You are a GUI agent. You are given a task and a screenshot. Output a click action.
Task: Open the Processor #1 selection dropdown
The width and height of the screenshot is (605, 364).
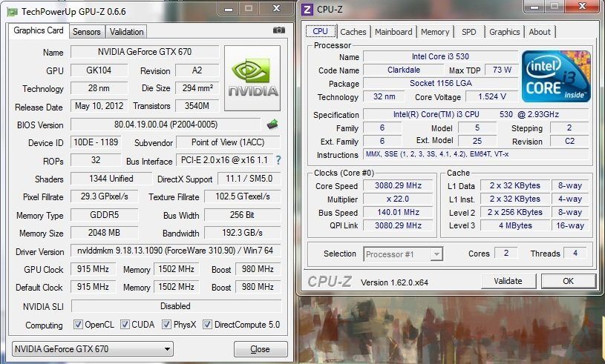point(403,254)
